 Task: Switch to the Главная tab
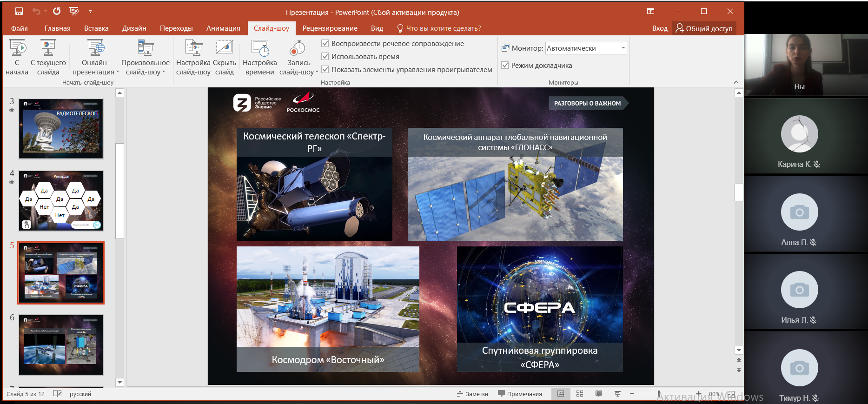(x=58, y=28)
